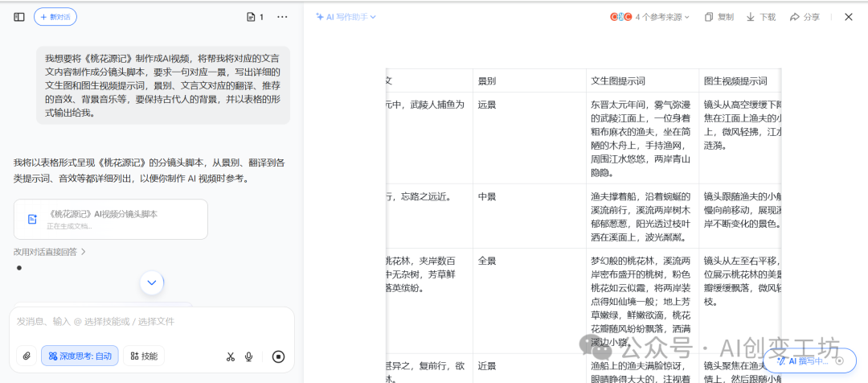
Task: Click the 文生图提示词 column header
Action: point(642,81)
